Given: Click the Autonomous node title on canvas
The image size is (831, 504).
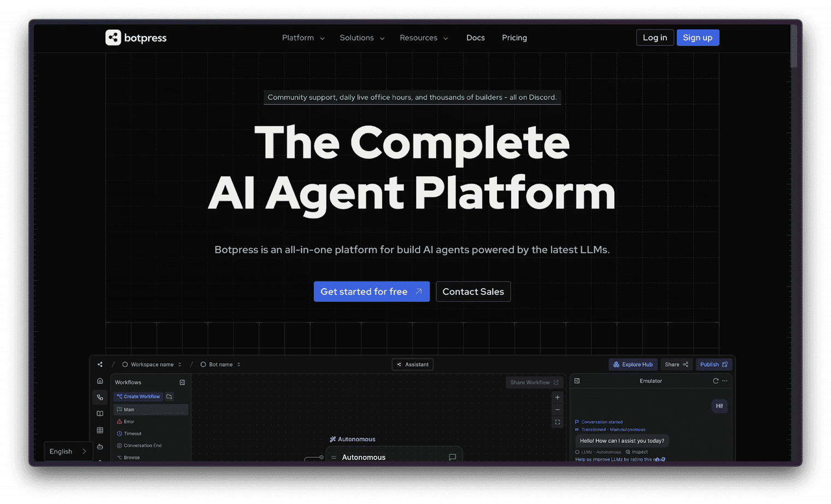Looking at the screenshot, I should coord(364,457).
